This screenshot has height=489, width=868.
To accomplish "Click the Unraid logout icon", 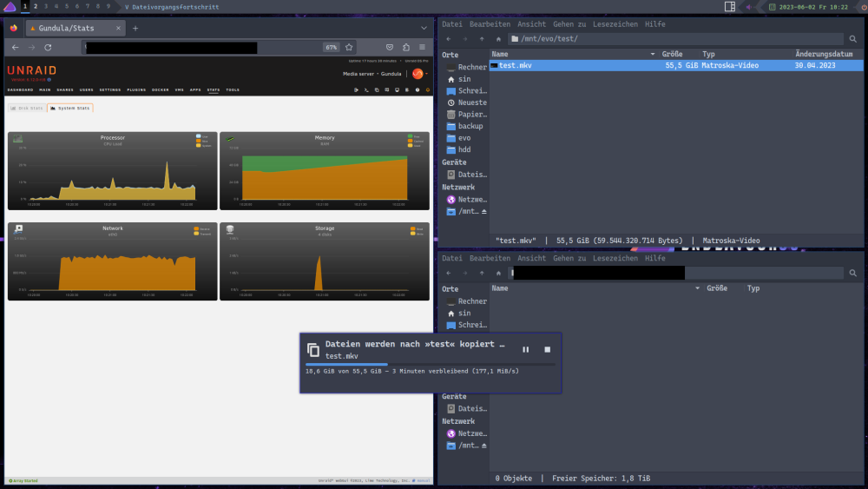I will tap(356, 89).
